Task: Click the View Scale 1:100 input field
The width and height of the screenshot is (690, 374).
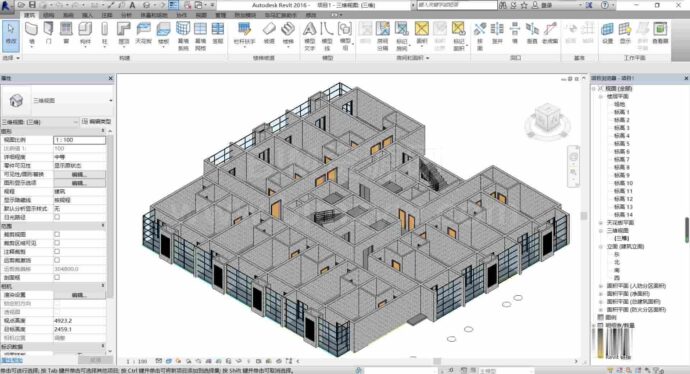Action: point(79,140)
